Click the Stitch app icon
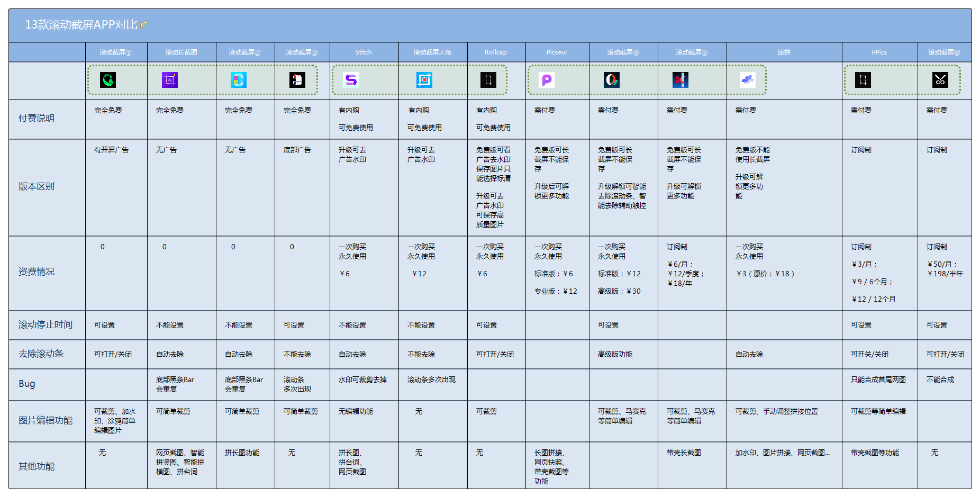 pyautogui.click(x=351, y=80)
